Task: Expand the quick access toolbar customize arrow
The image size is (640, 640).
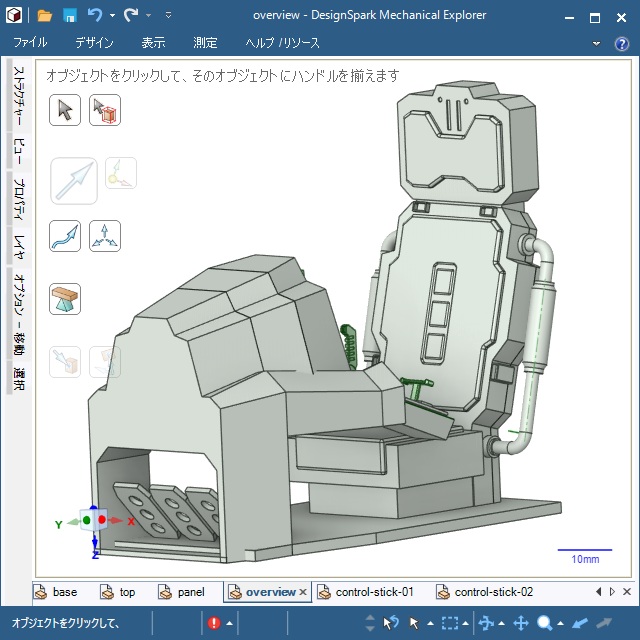Action: pyautogui.click(x=168, y=16)
